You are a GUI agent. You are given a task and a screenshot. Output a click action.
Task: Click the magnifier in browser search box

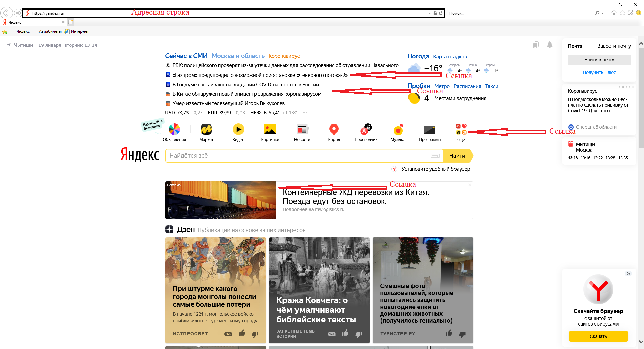(597, 13)
